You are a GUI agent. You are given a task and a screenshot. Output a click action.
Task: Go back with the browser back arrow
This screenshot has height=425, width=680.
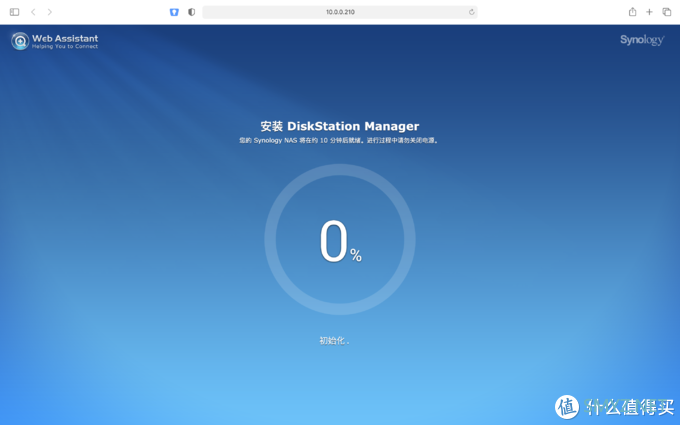[x=33, y=12]
